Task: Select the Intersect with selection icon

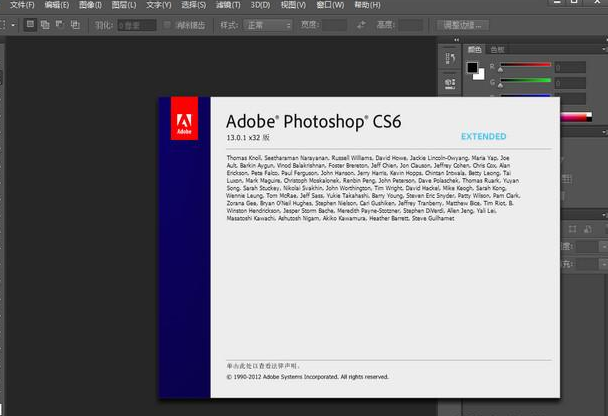Action: (75, 25)
